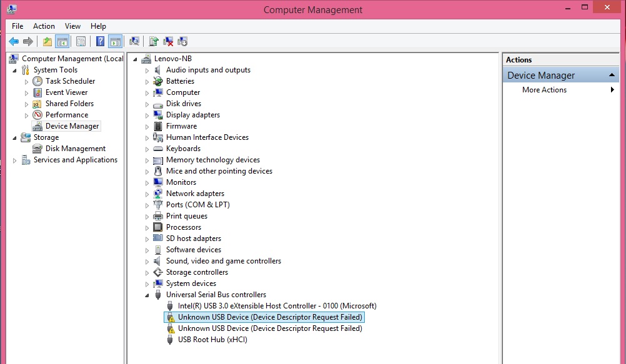Select the Monitors category
The height and width of the screenshot is (364, 626).
pos(181,182)
